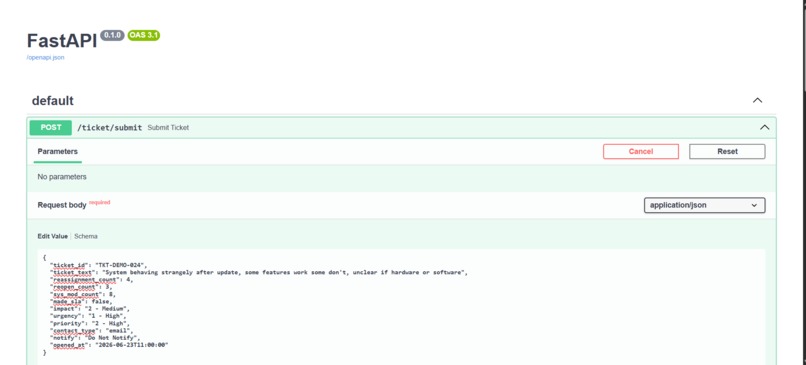The width and height of the screenshot is (806, 365).
Task: Click the "reassignment_count" line in JSON
Action: [x=91, y=280]
